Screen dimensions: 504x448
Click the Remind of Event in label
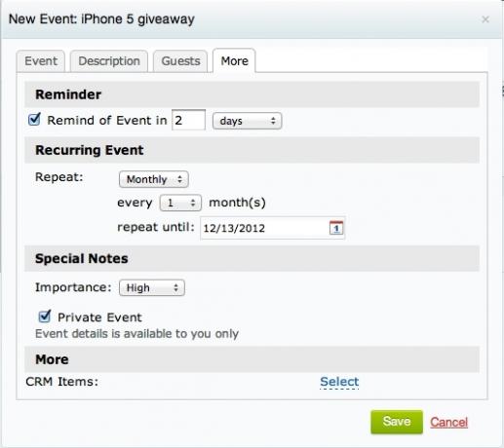pyautogui.click(x=107, y=121)
